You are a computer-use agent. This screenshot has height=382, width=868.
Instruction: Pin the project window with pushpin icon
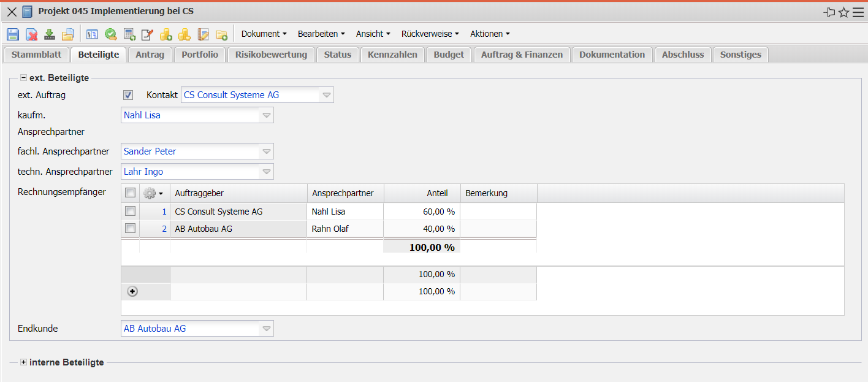click(x=829, y=12)
